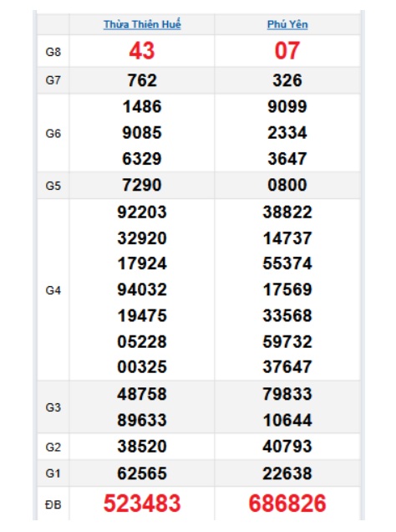The width and height of the screenshot is (396, 532).
Task: Click the G7 number 326
Action: pyautogui.click(x=287, y=80)
